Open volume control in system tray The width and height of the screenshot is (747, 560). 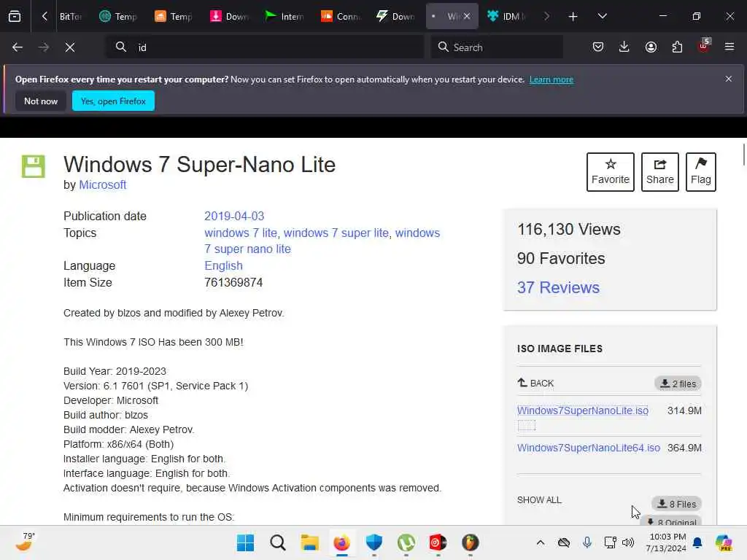tap(628, 542)
